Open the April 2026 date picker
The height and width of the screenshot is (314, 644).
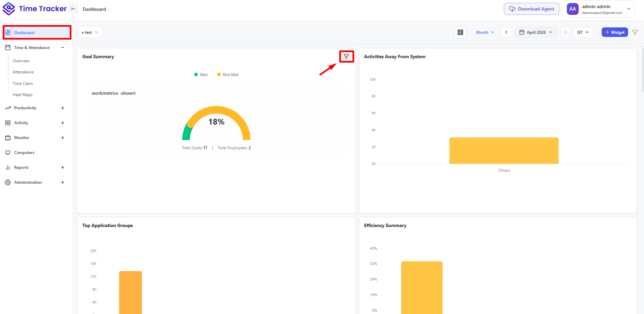pos(536,32)
